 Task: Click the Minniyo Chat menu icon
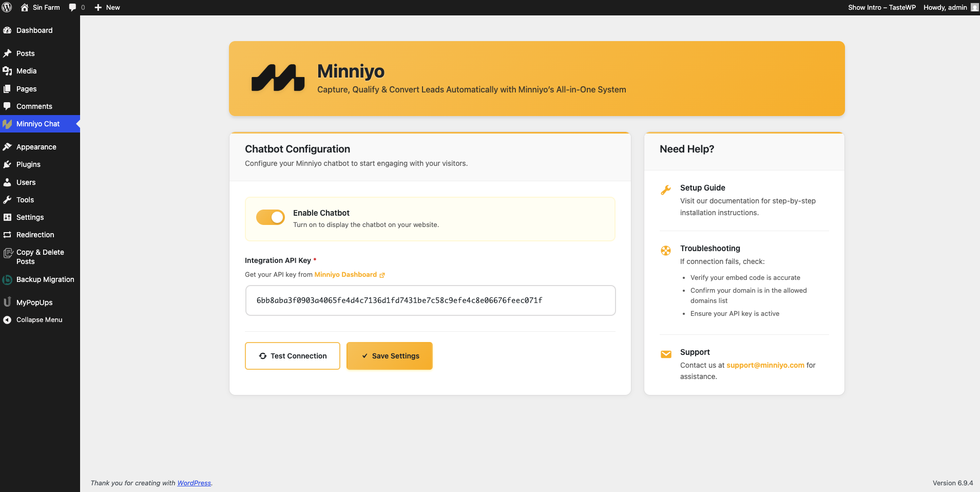tap(7, 124)
